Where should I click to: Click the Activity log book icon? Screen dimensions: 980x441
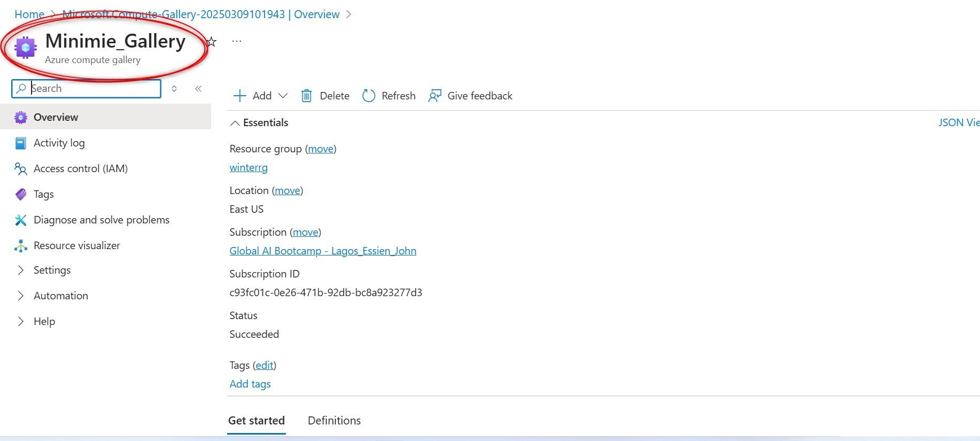(21, 143)
